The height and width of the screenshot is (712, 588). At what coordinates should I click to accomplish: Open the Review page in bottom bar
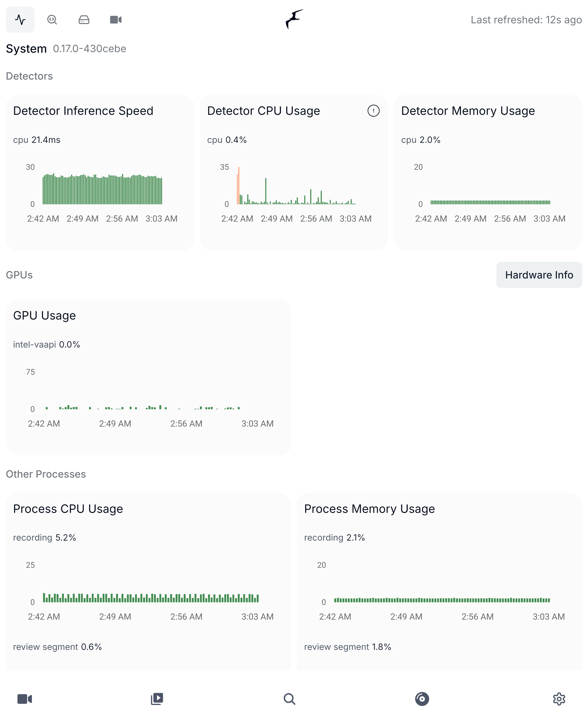coord(157,699)
